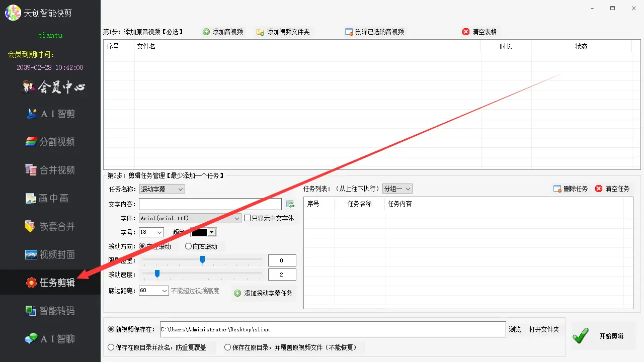Click the 任务名称 column header in task list
The width and height of the screenshot is (644, 362).
(x=359, y=204)
